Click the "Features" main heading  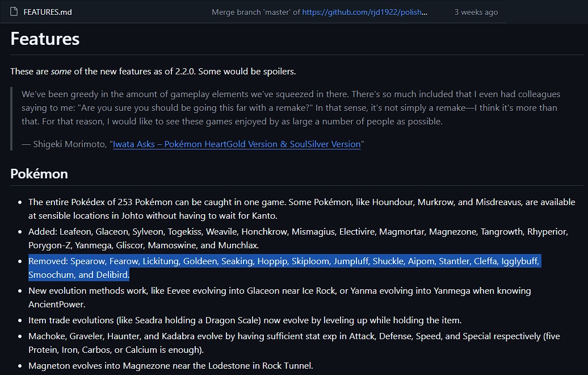[x=45, y=39]
